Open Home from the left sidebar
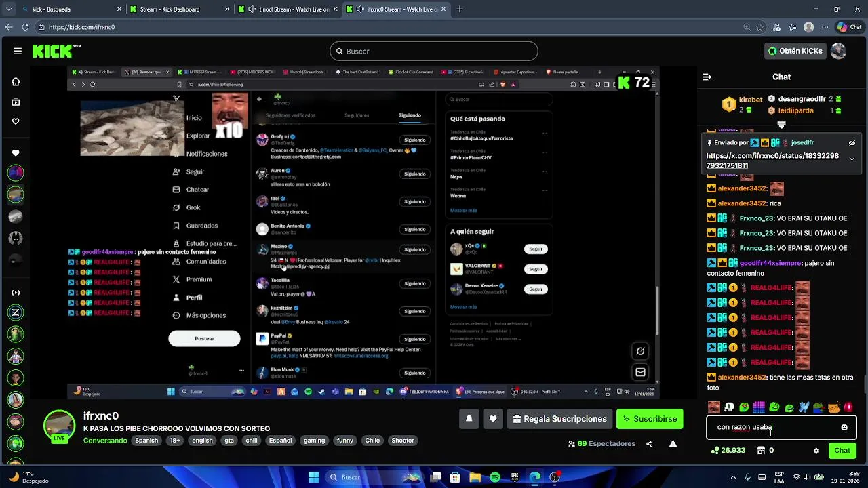 [16, 82]
